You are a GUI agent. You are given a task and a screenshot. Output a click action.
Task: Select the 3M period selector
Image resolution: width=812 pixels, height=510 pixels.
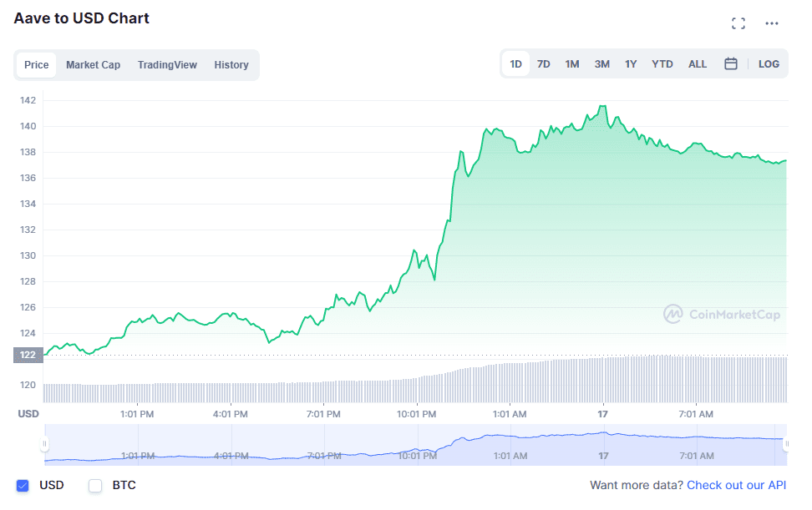pyautogui.click(x=601, y=63)
